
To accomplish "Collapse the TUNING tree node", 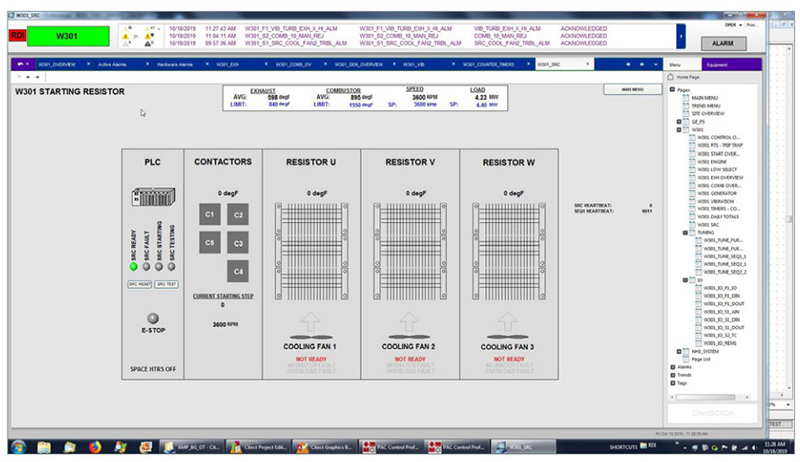I will tap(685, 233).
